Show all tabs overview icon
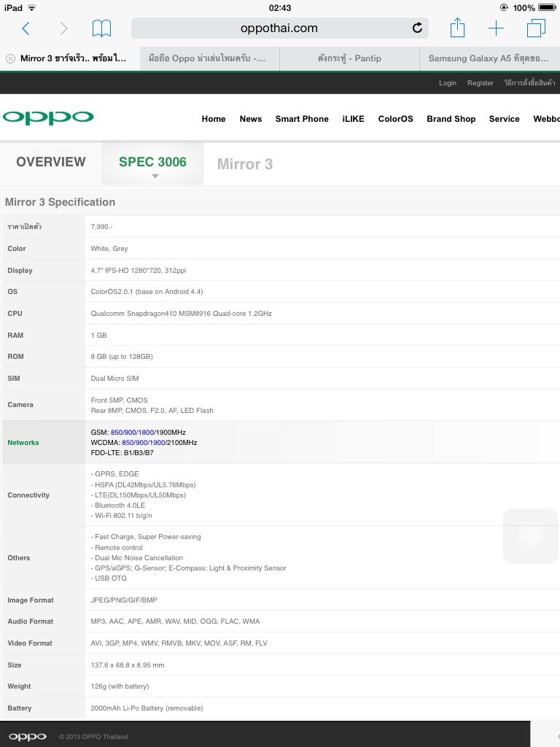Image resolution: width=560 pixels, height=747 pixels. coord(536,28)
